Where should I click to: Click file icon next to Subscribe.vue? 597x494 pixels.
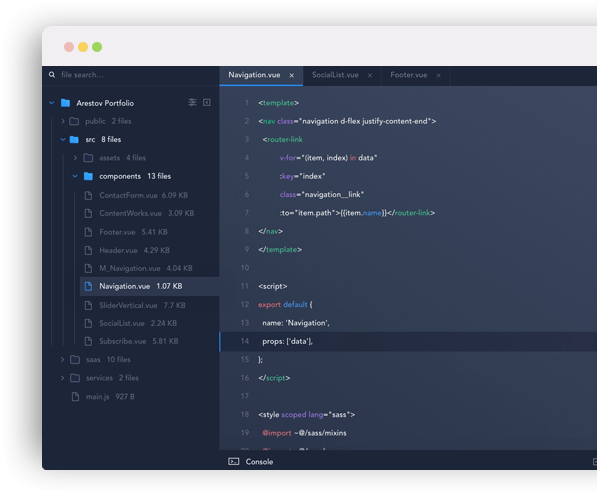coord(88,341)
